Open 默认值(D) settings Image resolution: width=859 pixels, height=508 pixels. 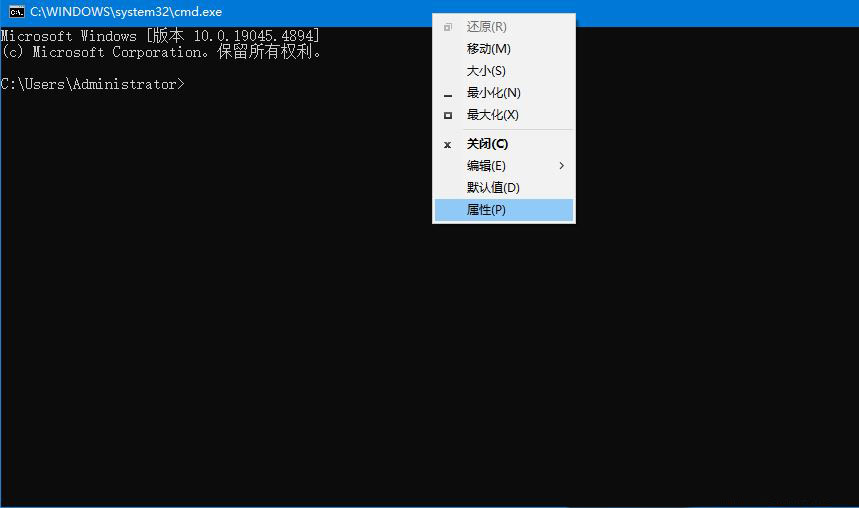pos(503,187)
